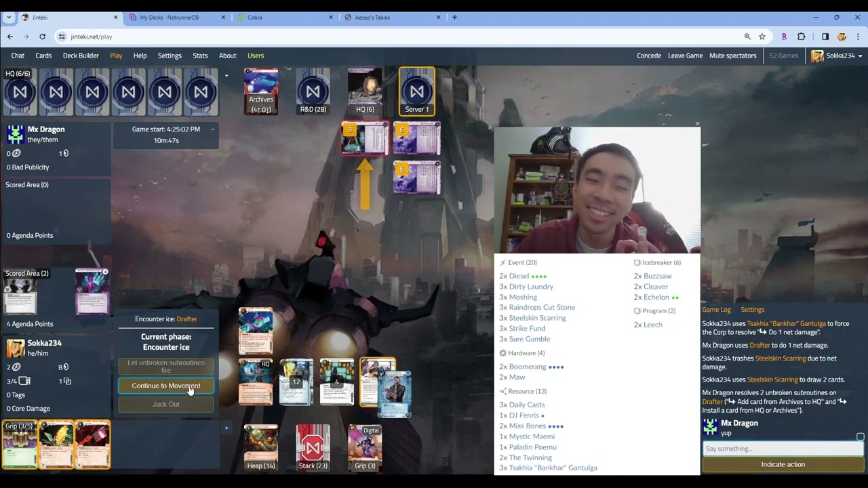The image size is (868, 488).
Task: Open Cards in the top navigation
Action: click(x=43, y=56)
